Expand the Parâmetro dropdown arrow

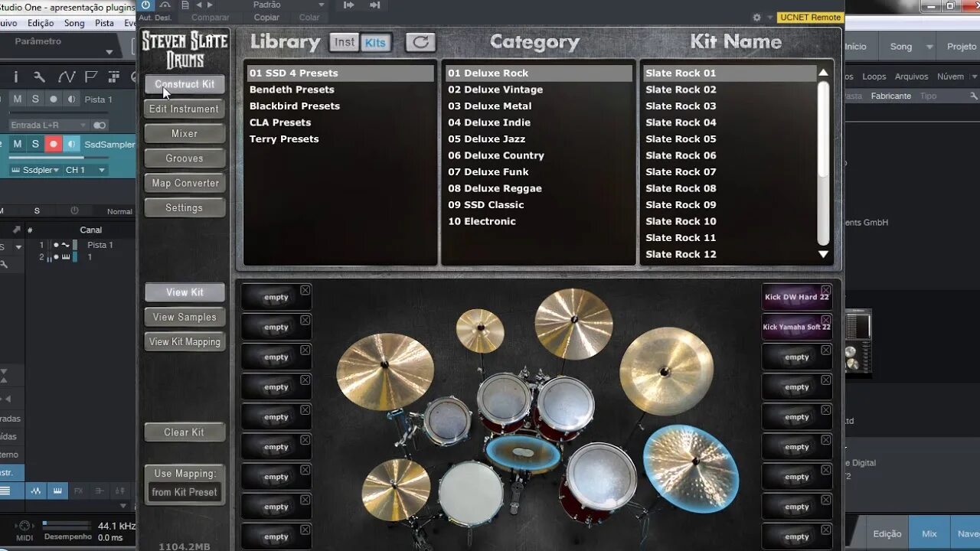tap(109, 52)
